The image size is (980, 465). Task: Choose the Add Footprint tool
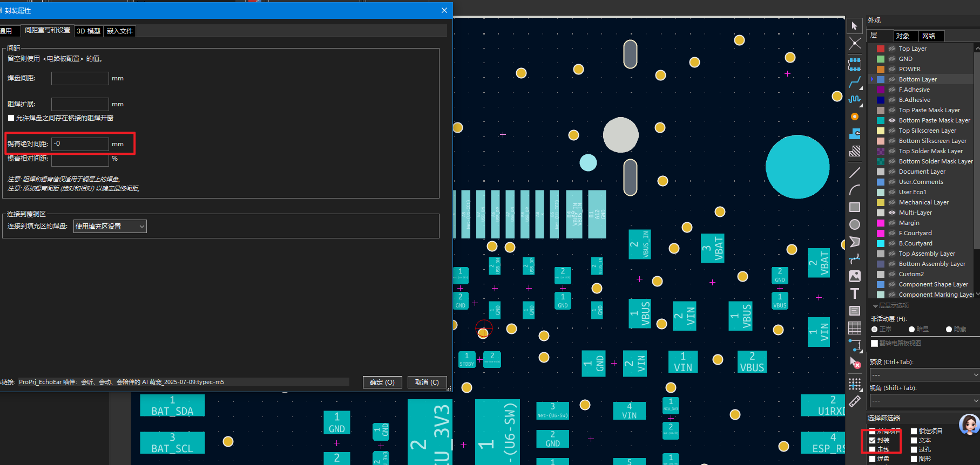pyautogui.click(x=854, y=65)
